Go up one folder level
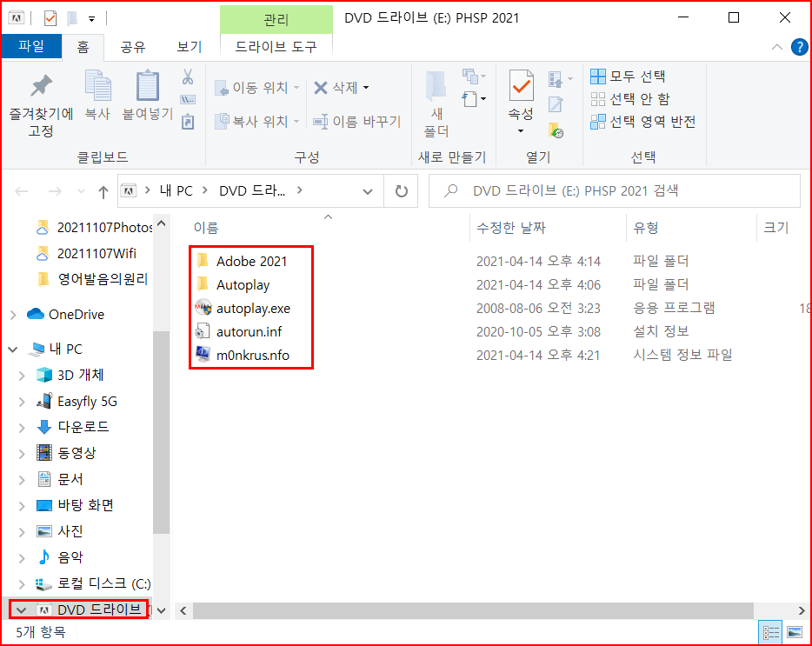This screenshot has height=646, width=812. [103, 191]
